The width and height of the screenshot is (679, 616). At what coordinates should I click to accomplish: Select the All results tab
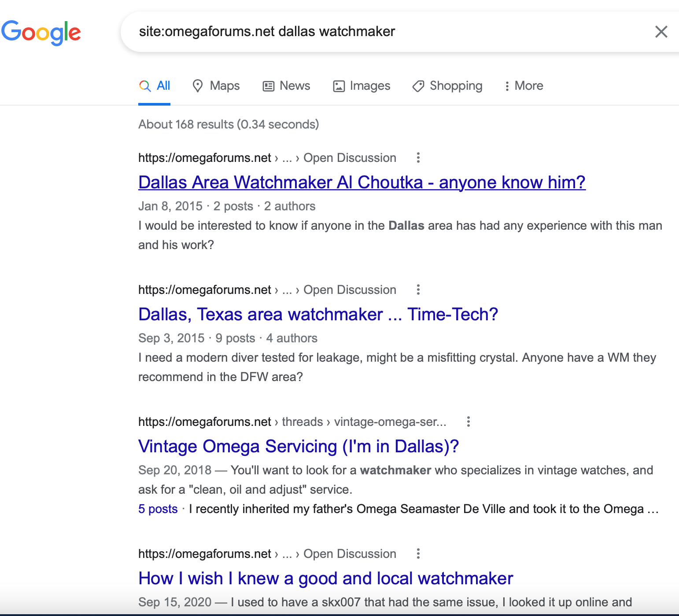click(155, 86)
